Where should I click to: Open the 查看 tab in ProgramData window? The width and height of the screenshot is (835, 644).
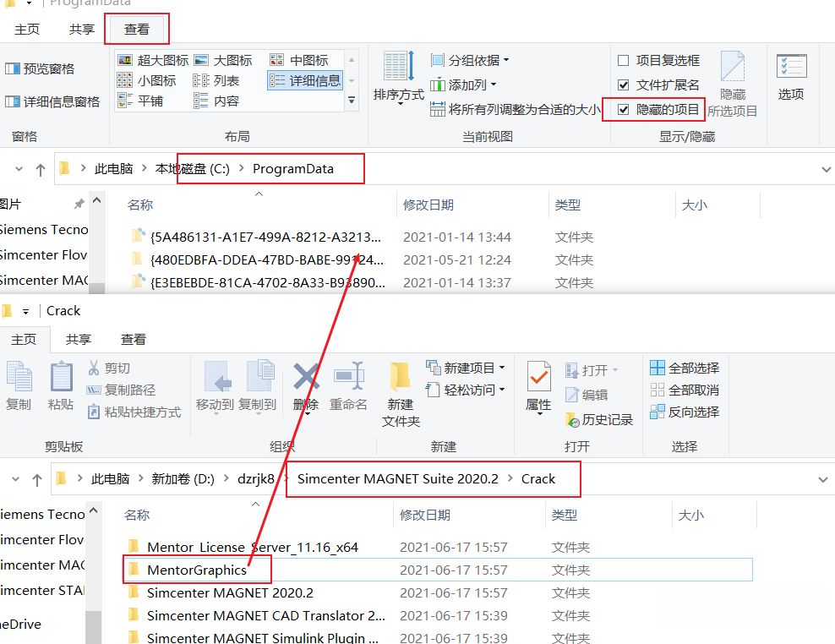pyautogui.click(x=137, y=30)
